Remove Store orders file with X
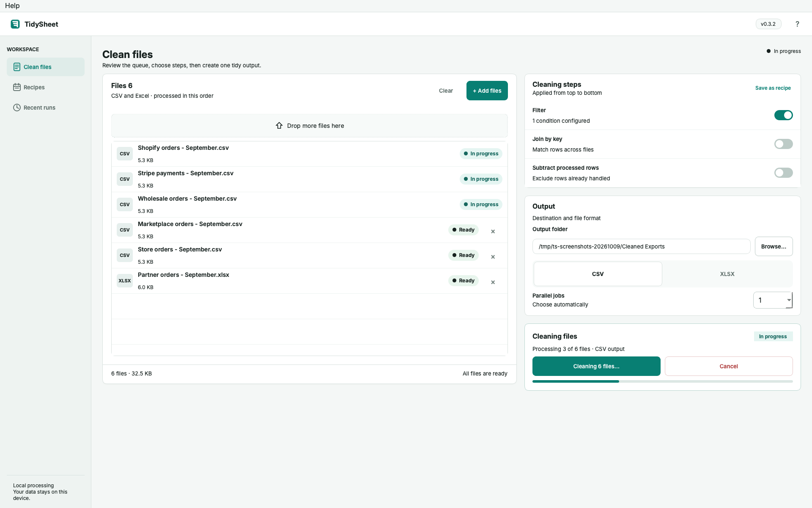Viewport: 812px width, 508px height. [x=493, y=257]
